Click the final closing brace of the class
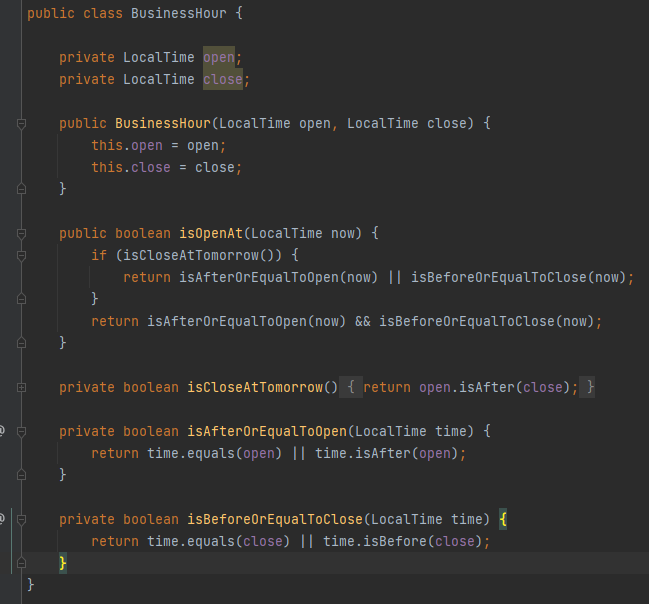Image resolution: width=649 pixels, height=604 pixels. point(31,585)
